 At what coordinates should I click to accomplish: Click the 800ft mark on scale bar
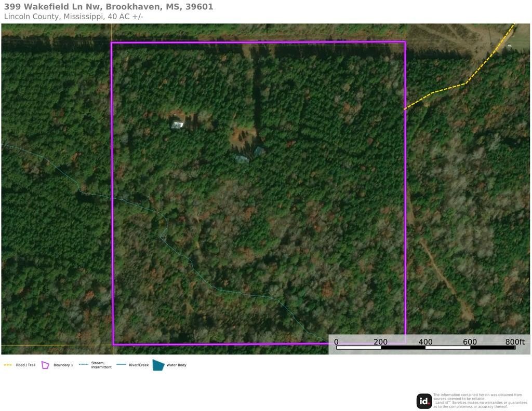point(515,341)
